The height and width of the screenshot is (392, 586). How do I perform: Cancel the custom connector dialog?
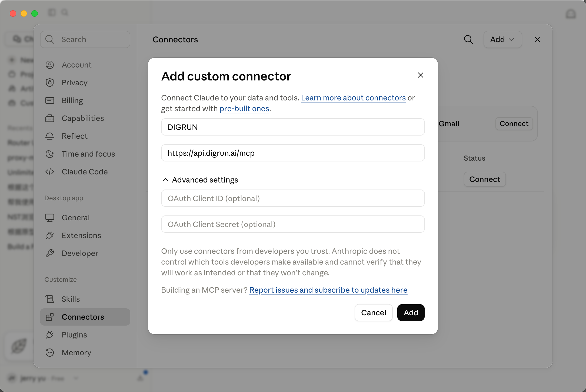tap(374, 313)
